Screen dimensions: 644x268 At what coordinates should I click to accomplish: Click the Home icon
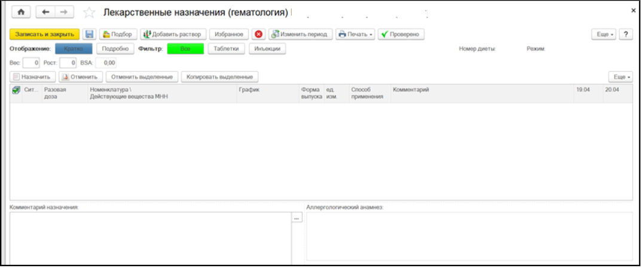pos(22,12)
